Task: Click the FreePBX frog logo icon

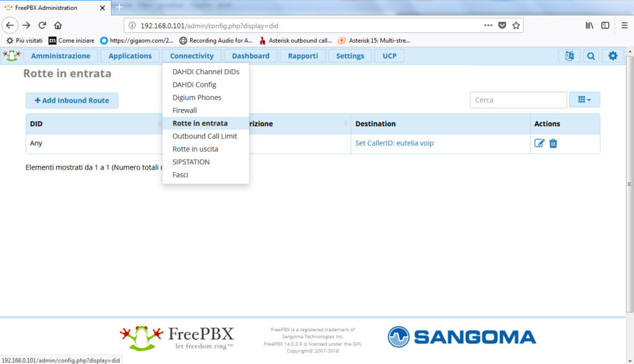Action: (12, 56)
